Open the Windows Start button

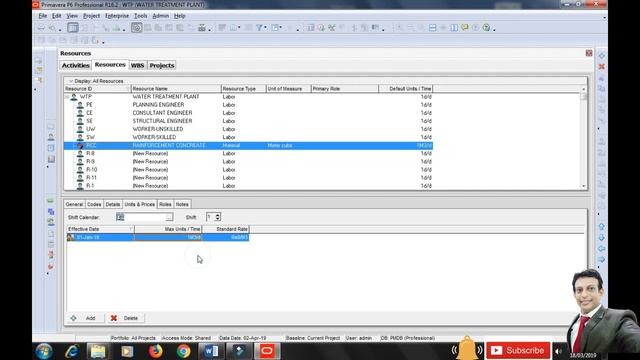[x=44, y=351]
